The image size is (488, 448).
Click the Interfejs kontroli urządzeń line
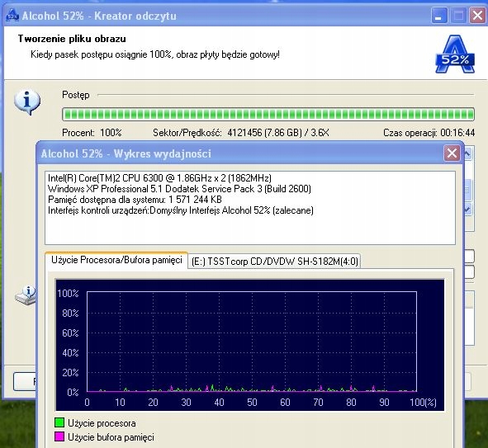click(181, 210)
